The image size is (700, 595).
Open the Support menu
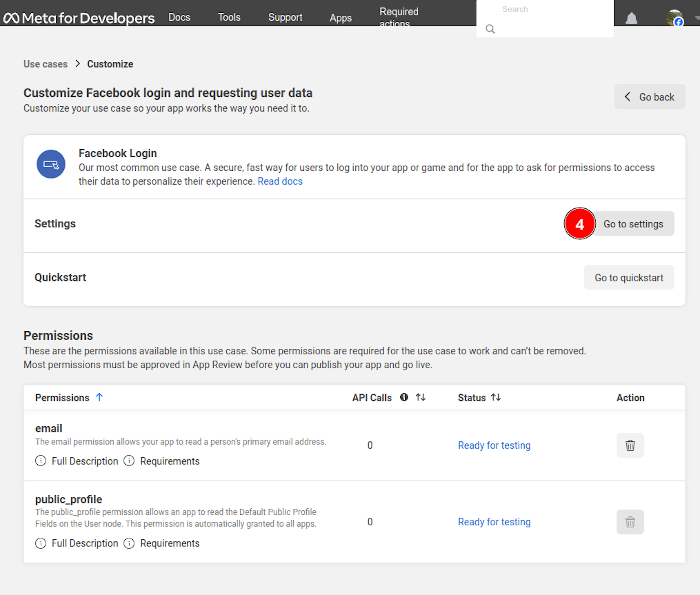pyautogui.click(x=285, y=17)
